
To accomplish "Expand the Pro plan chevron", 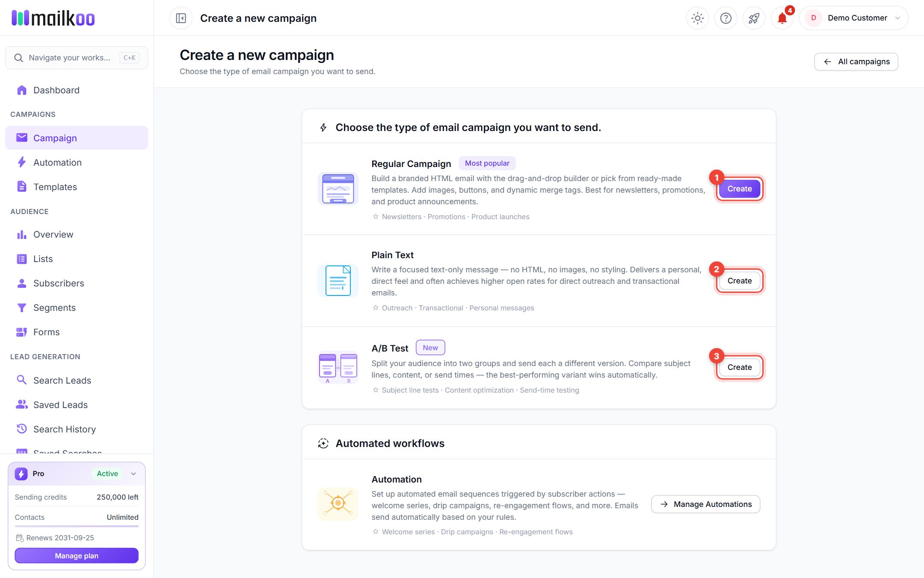I will pyautogui.click(x=133, y=474).
